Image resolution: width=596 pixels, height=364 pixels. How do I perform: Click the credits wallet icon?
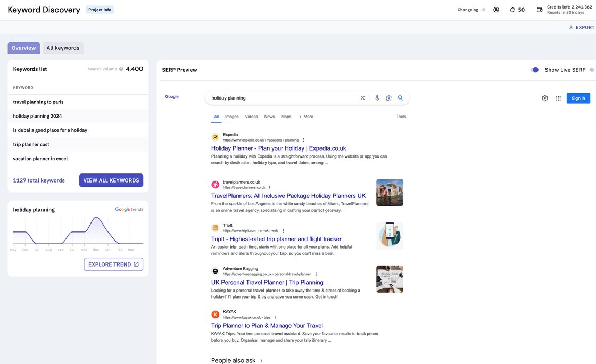tap(540, 10)
